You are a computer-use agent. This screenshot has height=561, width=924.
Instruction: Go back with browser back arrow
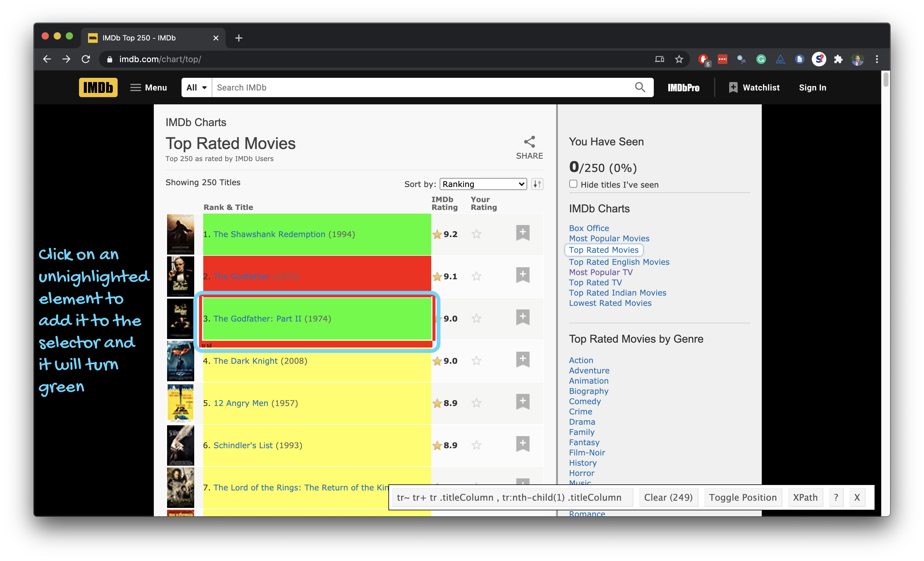coord(47,59)
